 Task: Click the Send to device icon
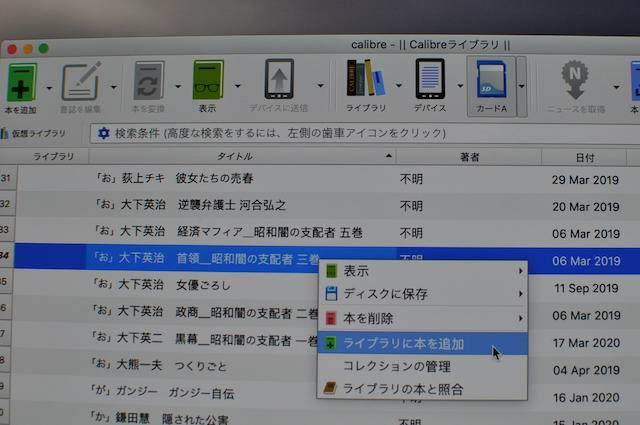[279, 79]
